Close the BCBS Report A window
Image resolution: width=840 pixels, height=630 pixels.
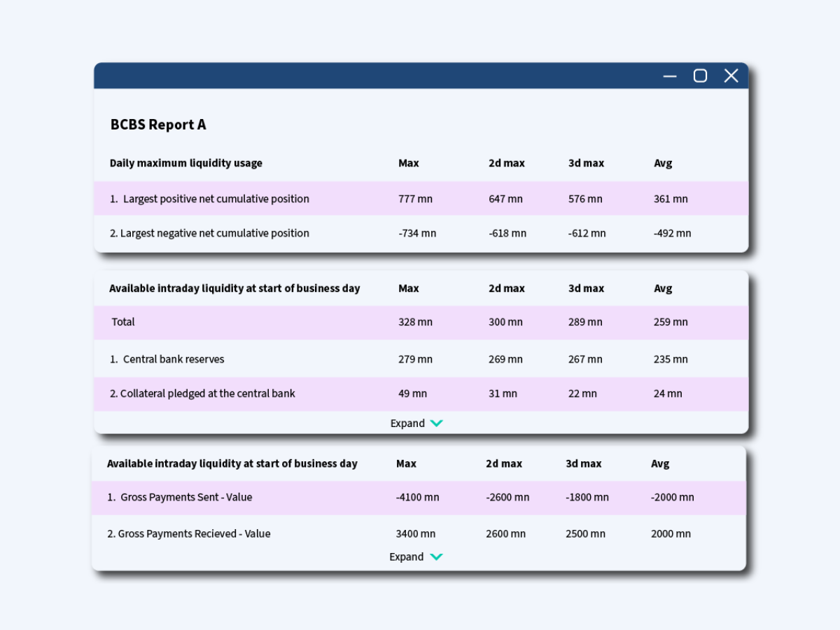(731, 76)
